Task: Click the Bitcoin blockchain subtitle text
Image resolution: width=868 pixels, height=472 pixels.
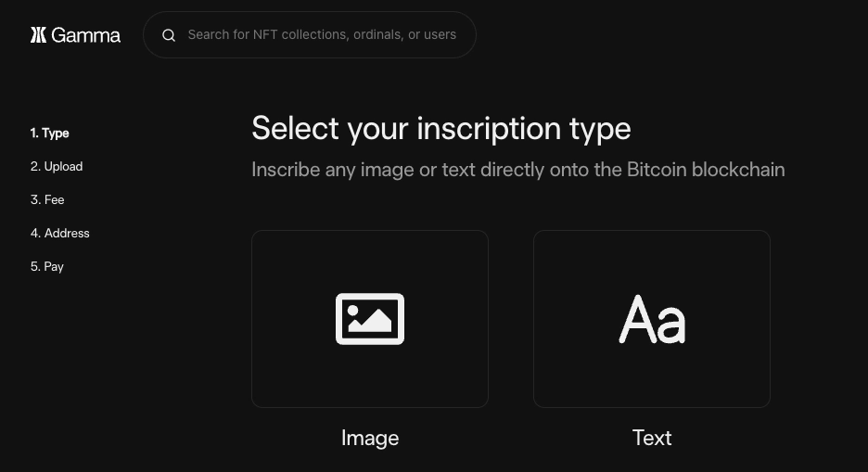Action: [x=518, y=170]
